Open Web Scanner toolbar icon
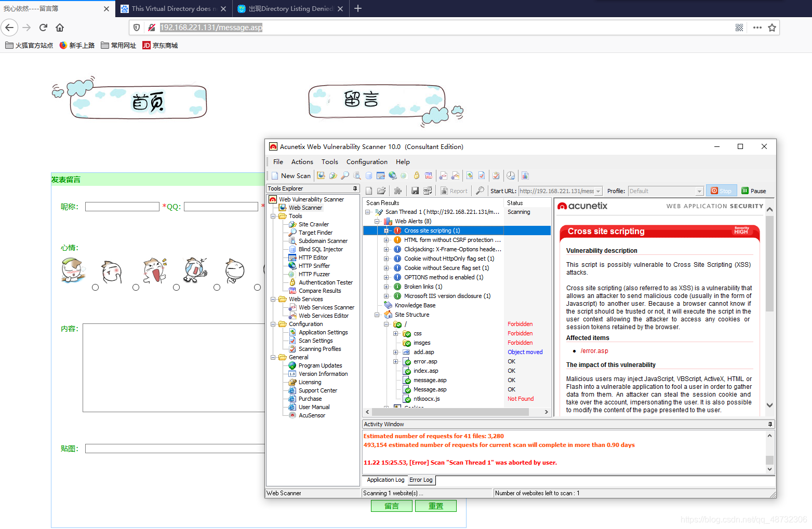The width and height of the screenshot is (812, 529). [321, 175]
